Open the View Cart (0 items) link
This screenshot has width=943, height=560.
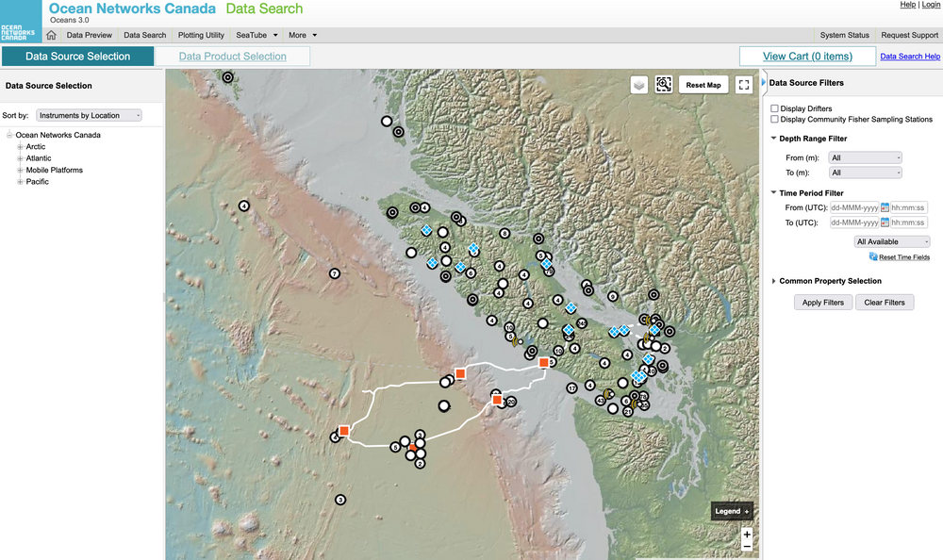806,57
